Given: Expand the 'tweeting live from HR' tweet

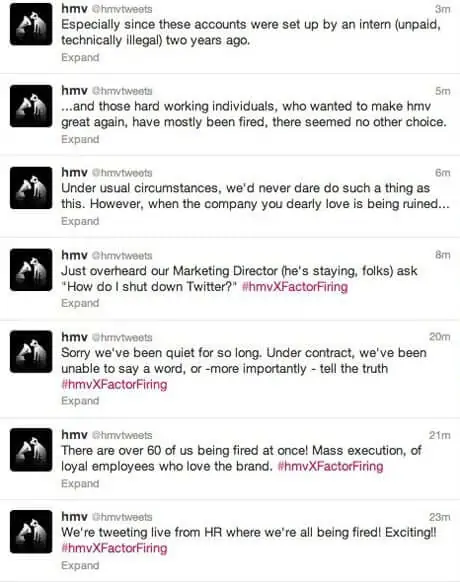Looking at the screenshot, I should [x=80, y=565].
